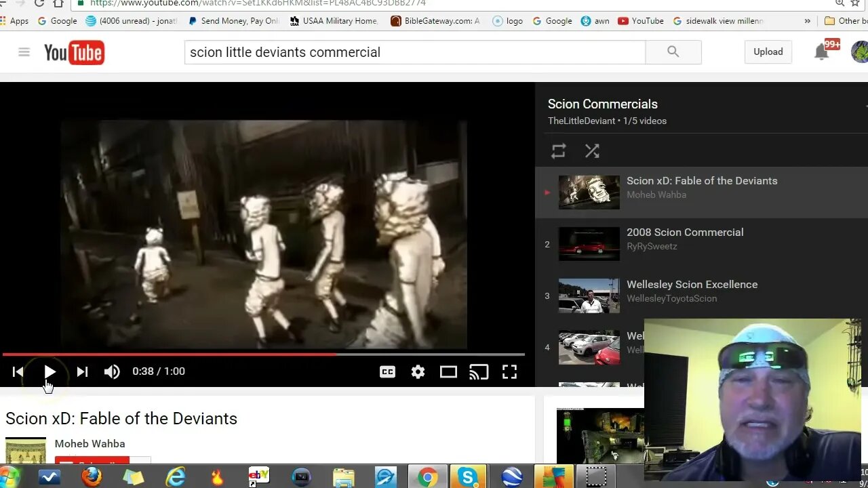868x488 pixels.
Task: Cast video to a TV
Action: click(x=479, y=371)
